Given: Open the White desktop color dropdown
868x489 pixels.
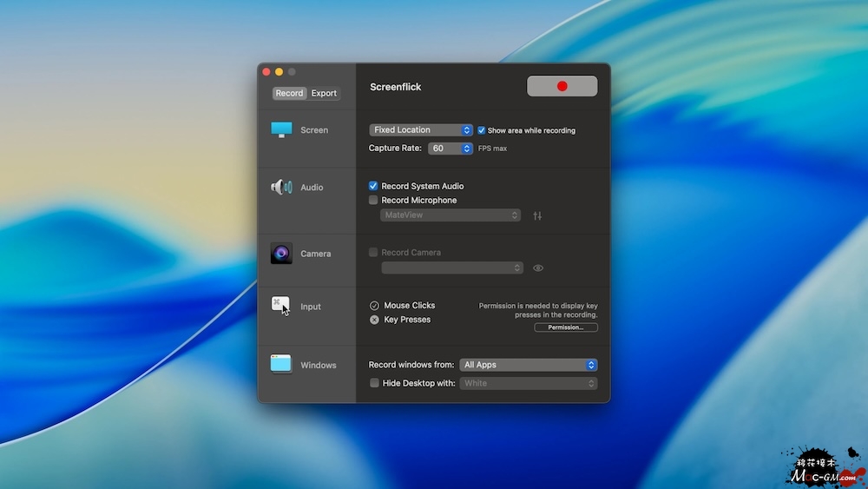Looking at the screenshot, I should (529, 383).
